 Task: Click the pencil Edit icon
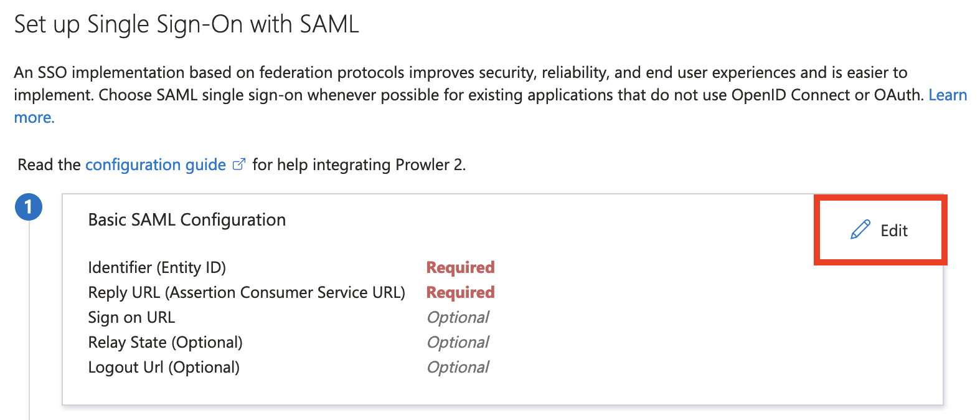click(860, 230)
